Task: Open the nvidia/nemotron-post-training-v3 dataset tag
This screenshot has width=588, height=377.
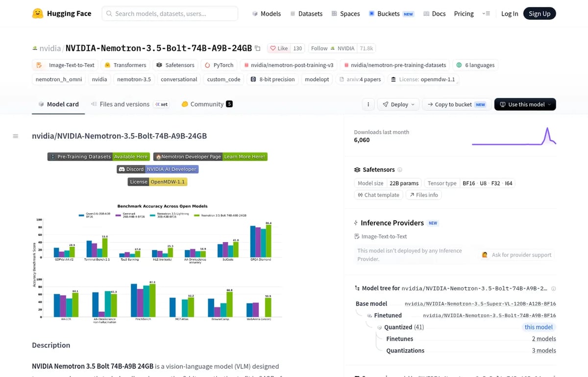Action: 290,65
